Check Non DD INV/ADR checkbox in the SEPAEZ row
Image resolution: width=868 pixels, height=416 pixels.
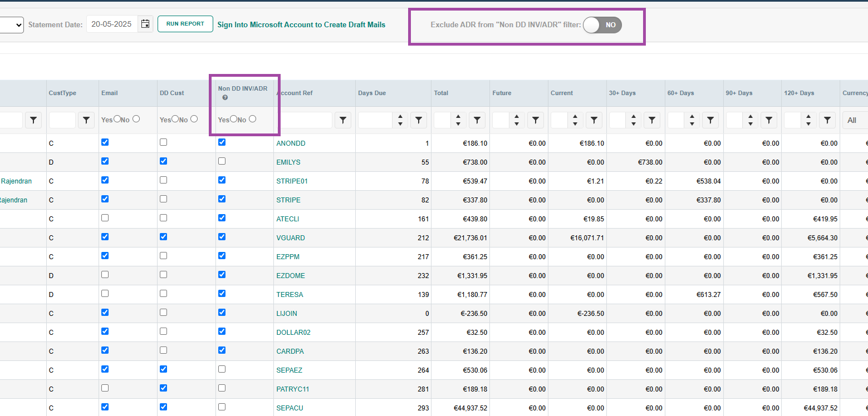click(222, 369)
